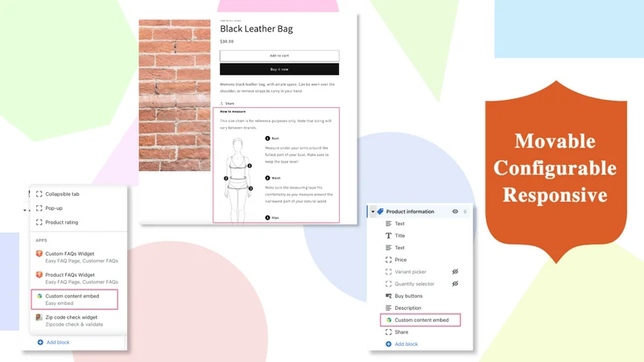The width and height of the screenshot is (644, 362).
Task: Choose Custom content embed app in block list
Action: pyautogui.click(x=74, y=299)
